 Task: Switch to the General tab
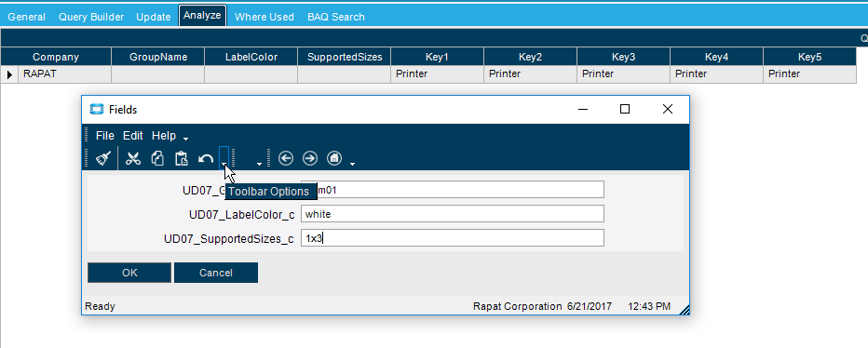click(x=27, y=17)
